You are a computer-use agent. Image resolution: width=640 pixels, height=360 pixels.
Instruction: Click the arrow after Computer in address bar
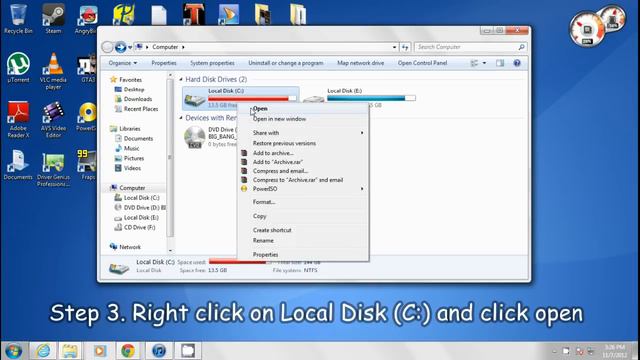[183, 47]
